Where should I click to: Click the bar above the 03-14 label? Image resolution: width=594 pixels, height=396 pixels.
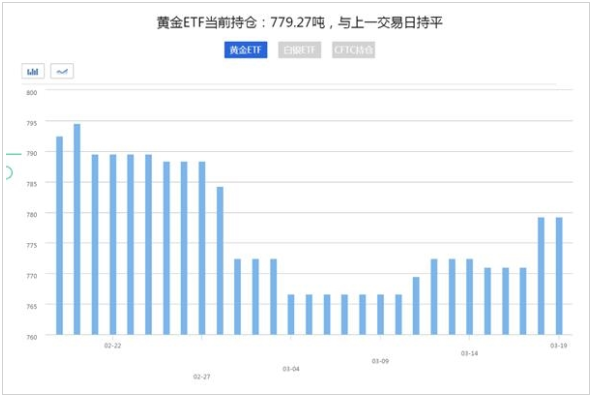click(x=470, y=297)
